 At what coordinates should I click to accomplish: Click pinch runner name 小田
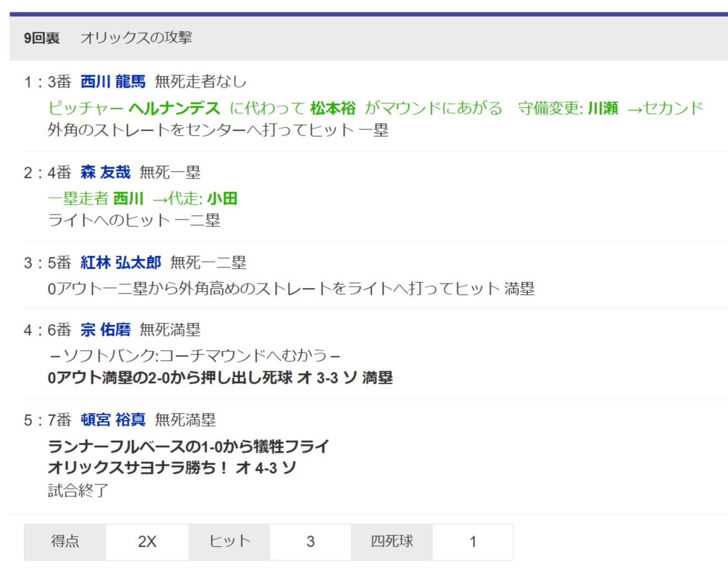pyautogui.click(x=222, y=198)
